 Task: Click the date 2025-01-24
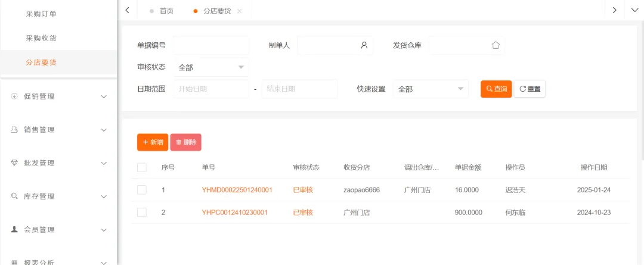point(594,190)
